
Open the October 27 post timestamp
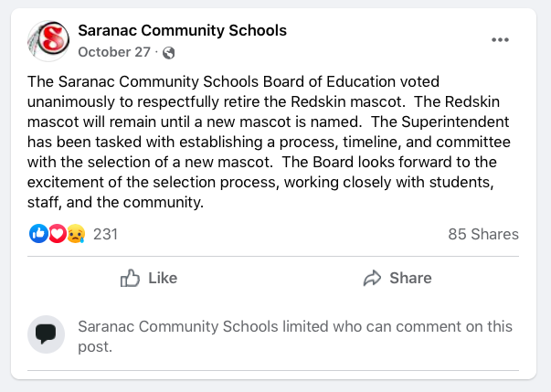(x=113, y=52)
